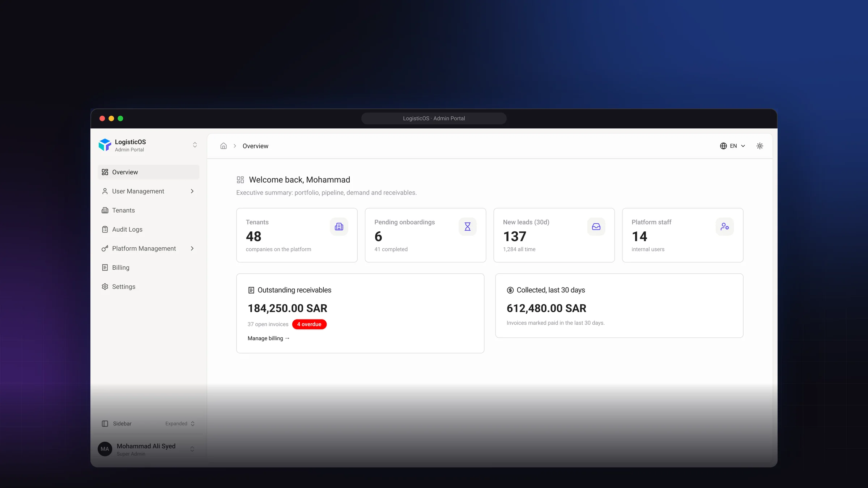
Task: Open the EN language dropdown
Action: coord(733,146)
